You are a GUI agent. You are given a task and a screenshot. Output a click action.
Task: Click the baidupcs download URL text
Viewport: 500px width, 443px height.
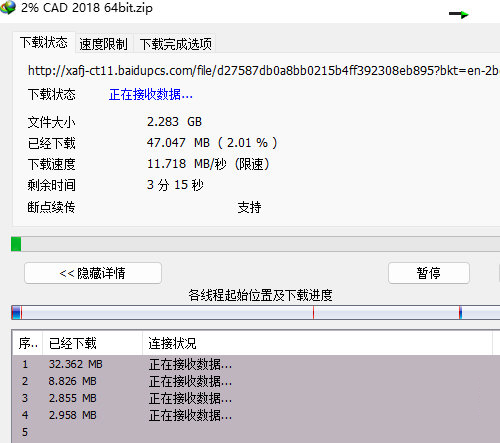[263, 71]
